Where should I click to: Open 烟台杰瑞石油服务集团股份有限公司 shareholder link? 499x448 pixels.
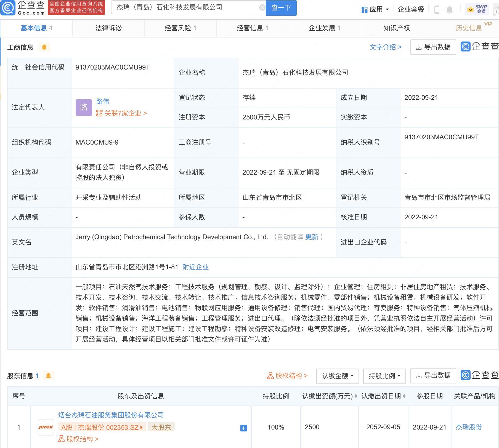[x=111, y=415]
